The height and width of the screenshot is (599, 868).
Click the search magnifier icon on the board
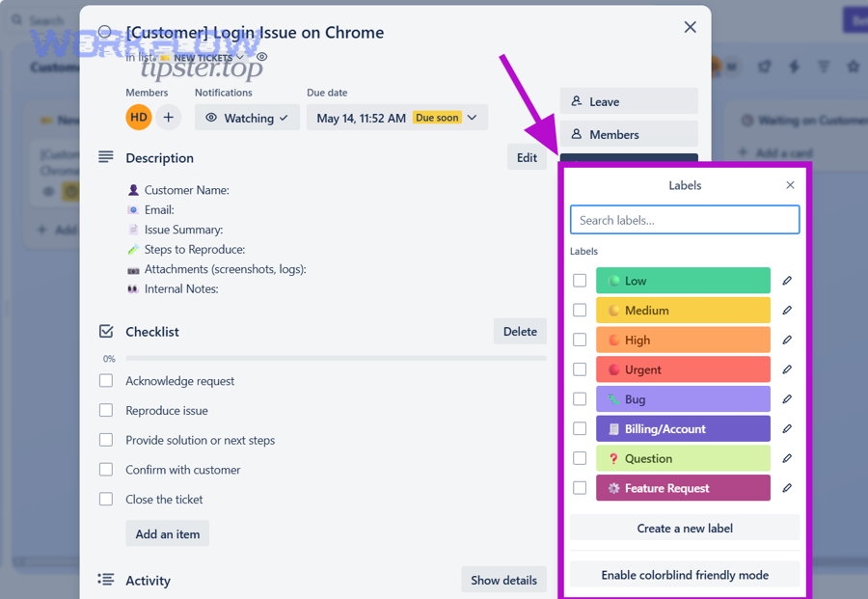tap(17, 20)
